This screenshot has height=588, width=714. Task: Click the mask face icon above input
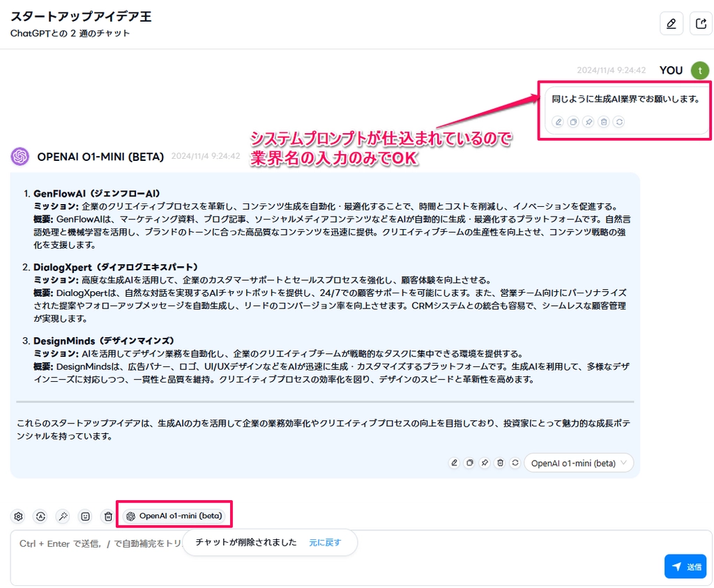click(85, 516)
